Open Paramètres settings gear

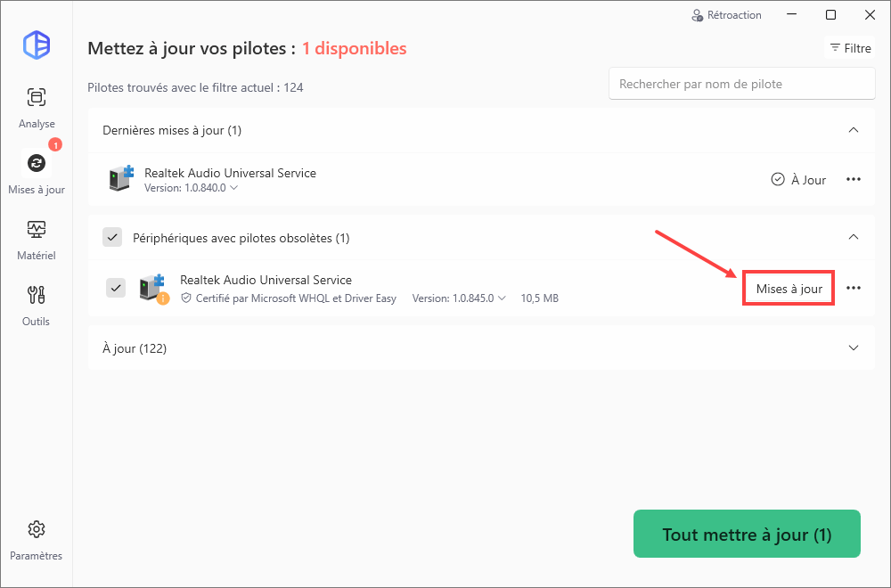pyautogui.click(x=37, y=540)
